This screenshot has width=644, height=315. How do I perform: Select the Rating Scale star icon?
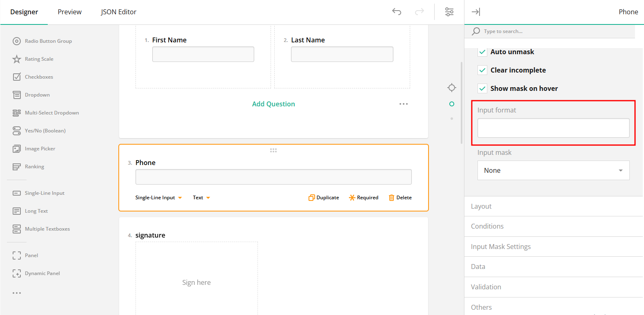coord(17,59)
